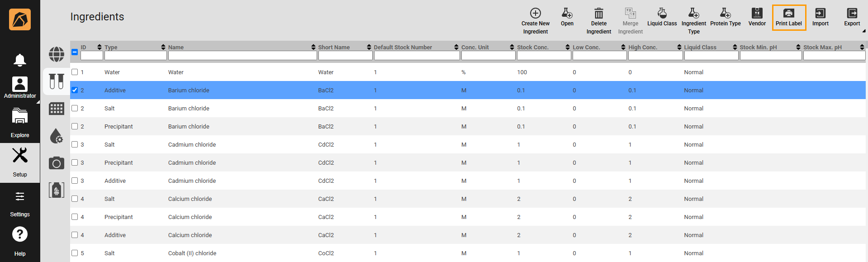Click the camera icon in the sidebar
Screen dimensions: 868x262
(x=57, y=163)
